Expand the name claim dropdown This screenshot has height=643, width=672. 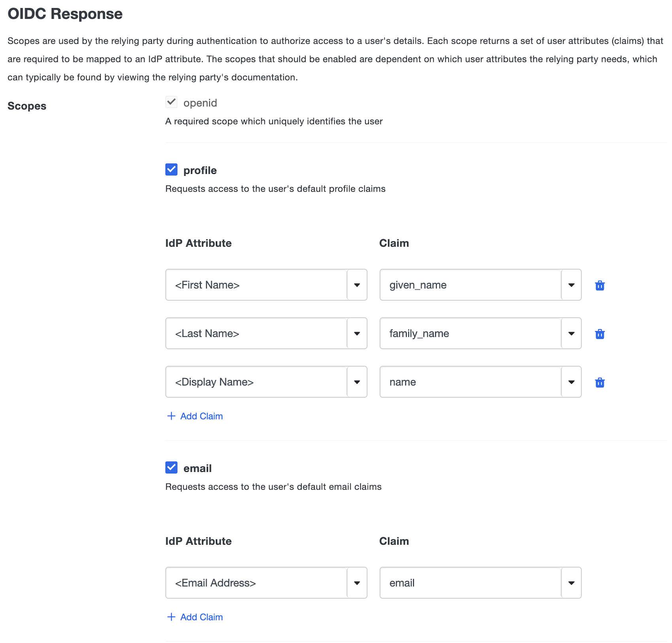[571, 382]
